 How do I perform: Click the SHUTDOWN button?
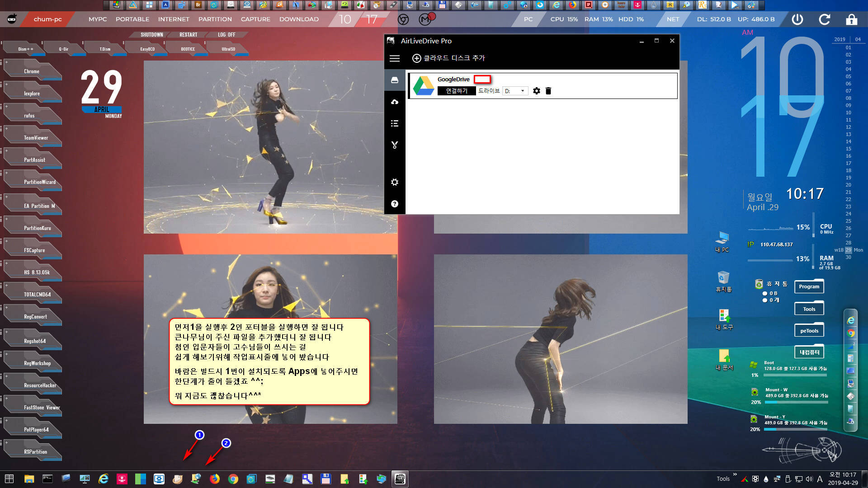click(x=151, y=35)
